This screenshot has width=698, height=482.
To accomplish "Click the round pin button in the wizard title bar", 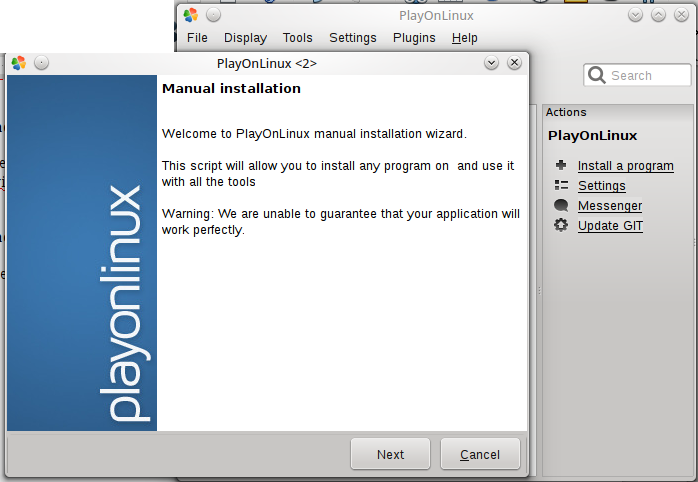I will [x=41, y=63].
